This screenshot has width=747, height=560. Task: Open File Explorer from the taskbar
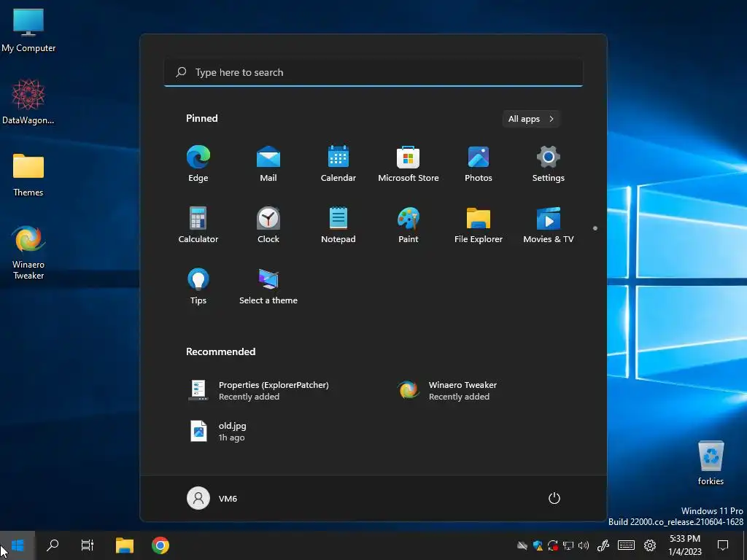[x=125, y=545]
